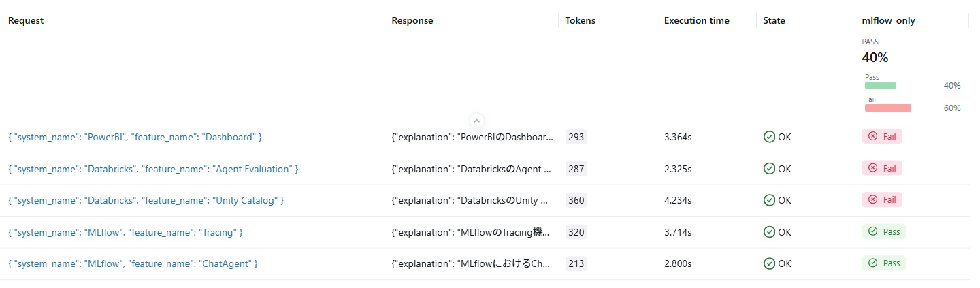Click the OK status icon in Tracing row
Viewport: 980px width, 288px height.
pyautogui.click(x=770, y=232)
